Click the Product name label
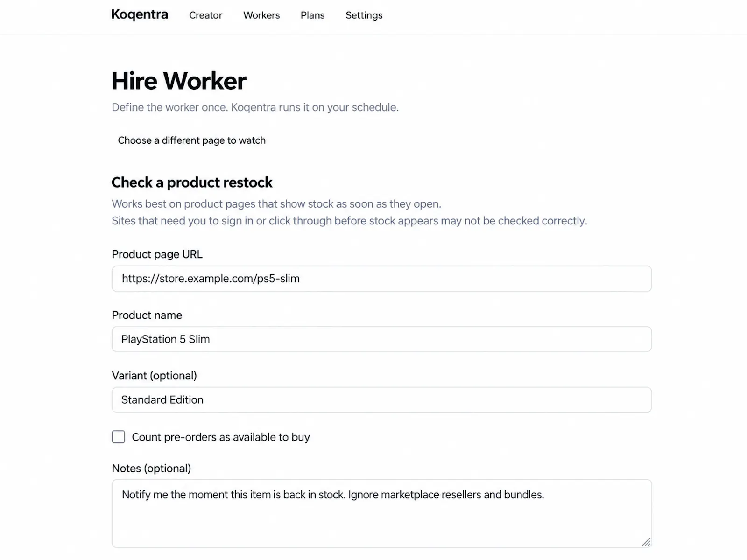 click(147, 315)
